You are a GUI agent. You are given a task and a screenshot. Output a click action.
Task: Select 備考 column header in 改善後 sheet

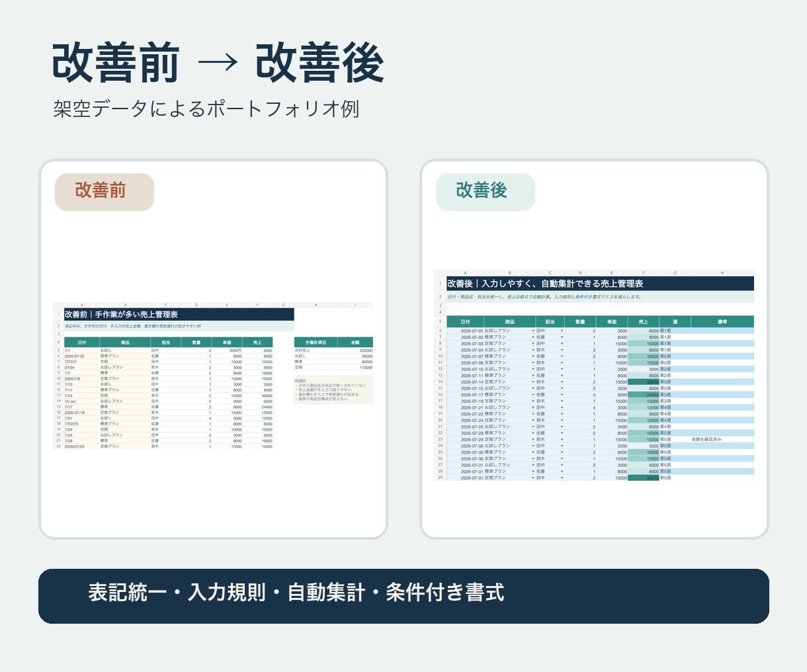tap(722, 321)
